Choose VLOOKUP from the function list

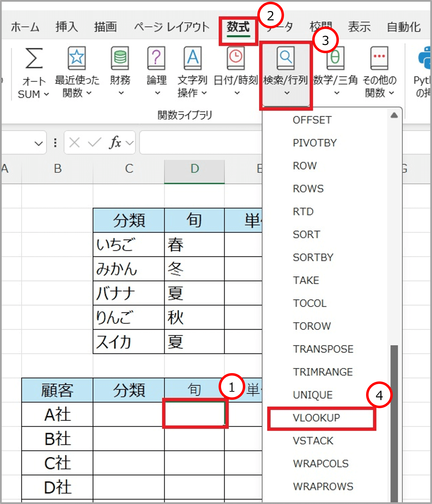[316, 418]
